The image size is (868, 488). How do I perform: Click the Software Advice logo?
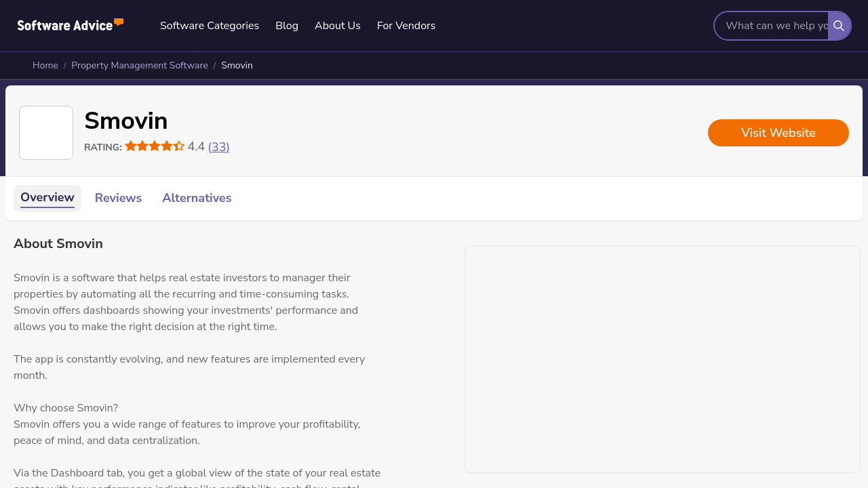tap(71, 25)
